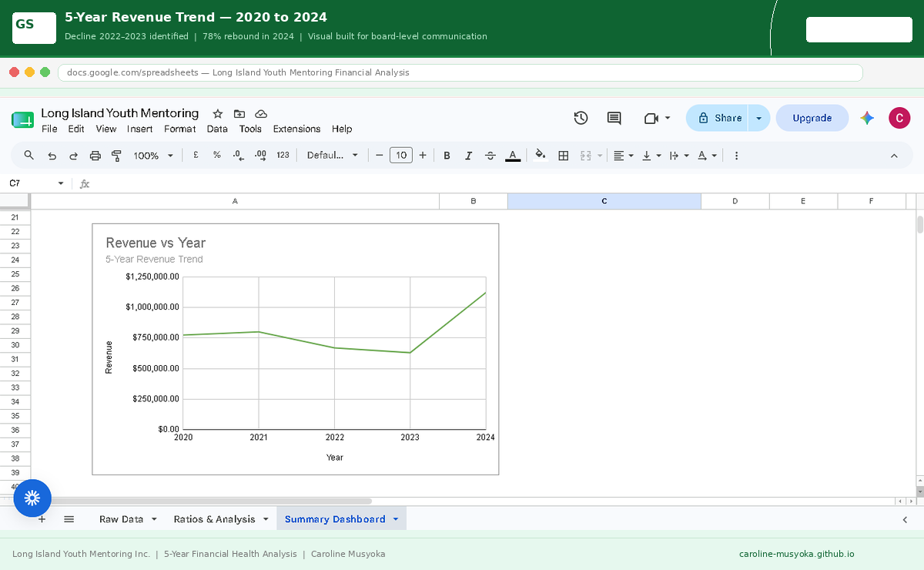Open the text color picker
Viewport: 924px width, 570px height.
tap(513, 156)
